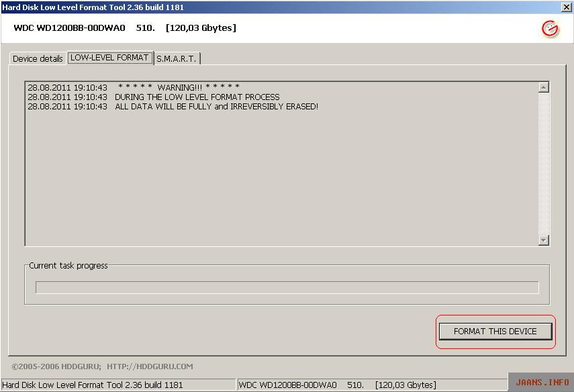Switch to the Device details tab

click(x=38, y=59)
